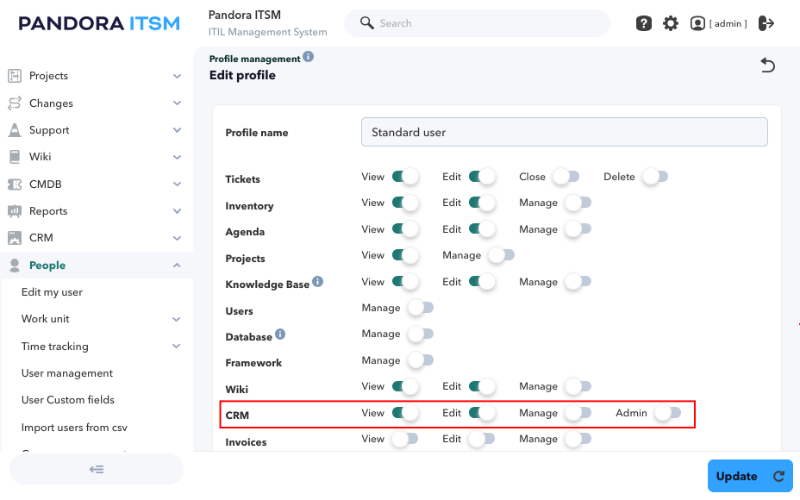The height and width of the screenshot is (500, 800).
Task: Disable Wiki View toggle
Action: (405, 386)
